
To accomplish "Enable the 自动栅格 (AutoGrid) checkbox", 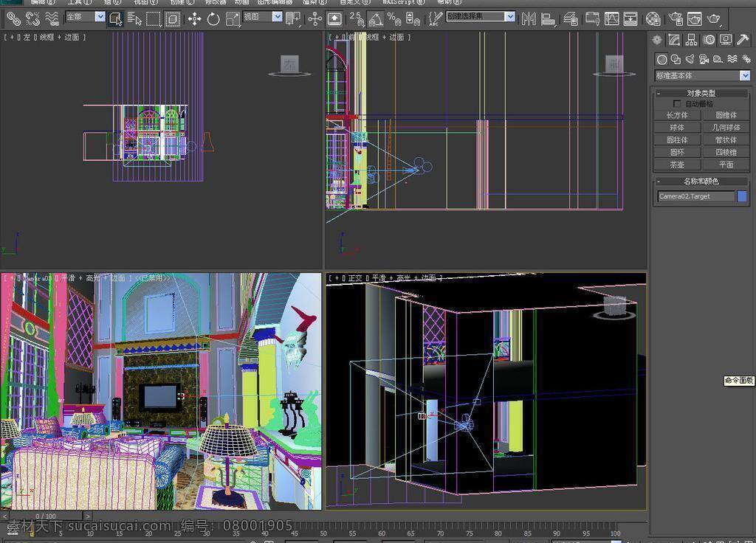I will click(677, 103).
